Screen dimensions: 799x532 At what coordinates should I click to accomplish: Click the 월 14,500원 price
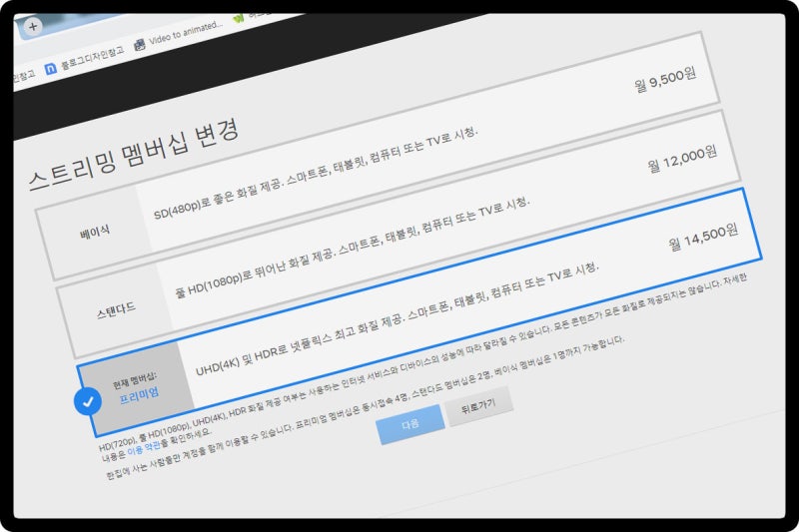pos(703,238)
